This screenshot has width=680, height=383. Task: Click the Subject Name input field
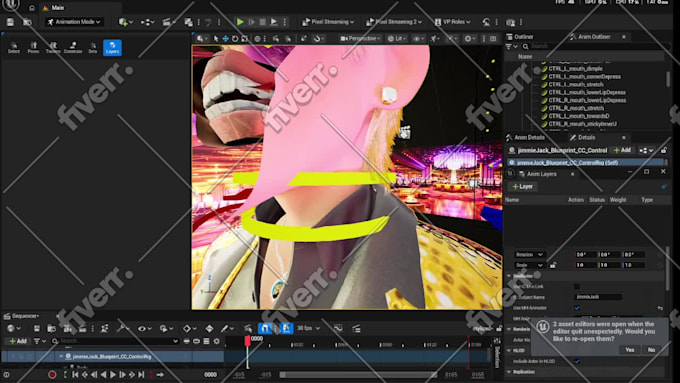(x=598, y=297)
